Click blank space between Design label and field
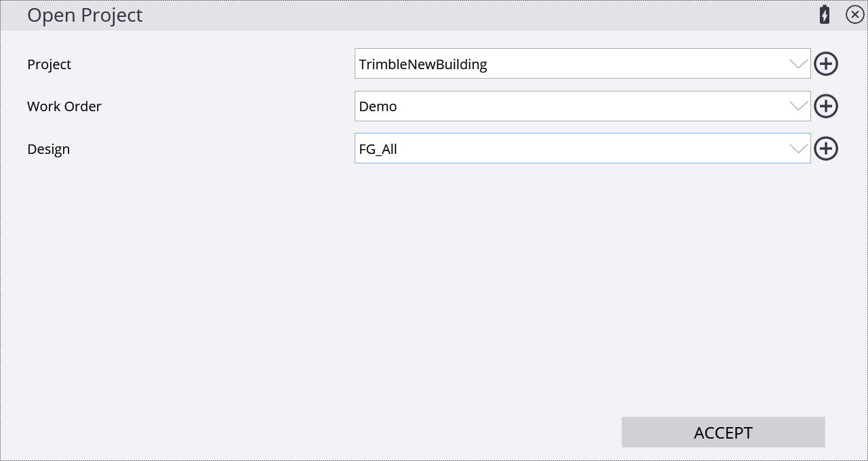This screenshot has height=461, width=868. point(210,149)
